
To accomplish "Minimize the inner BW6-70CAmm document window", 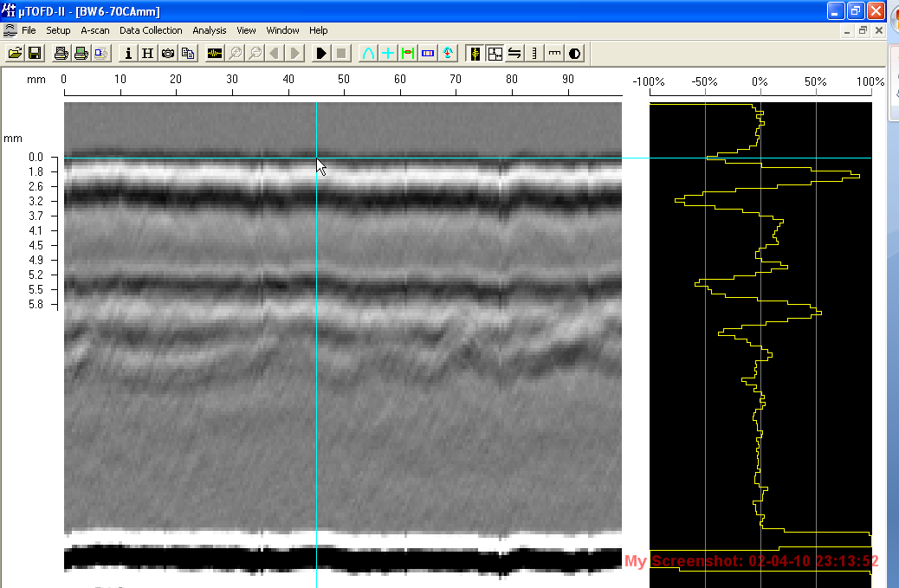I will [847, 31].
